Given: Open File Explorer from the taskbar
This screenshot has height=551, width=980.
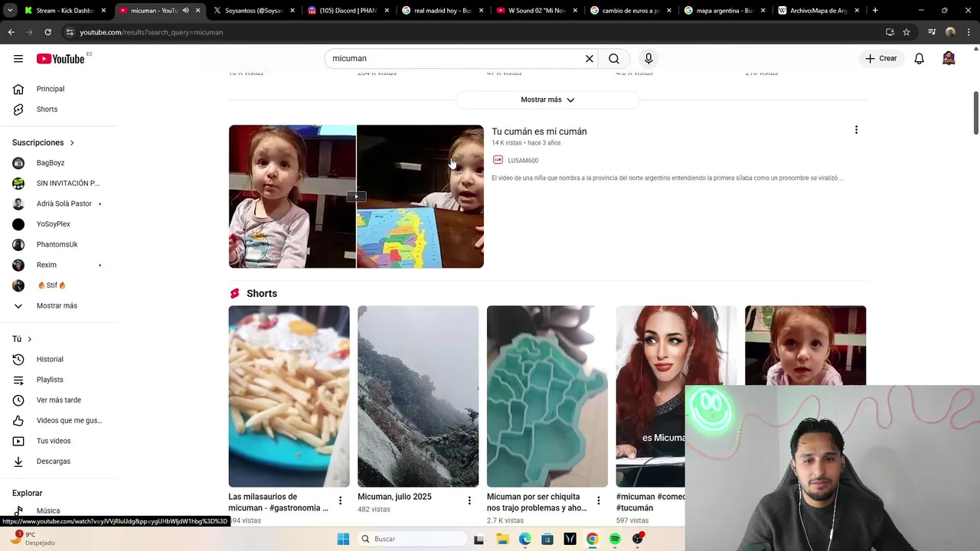Looking at the screenshot, I should pyautogui.click(x=502, y=539).
